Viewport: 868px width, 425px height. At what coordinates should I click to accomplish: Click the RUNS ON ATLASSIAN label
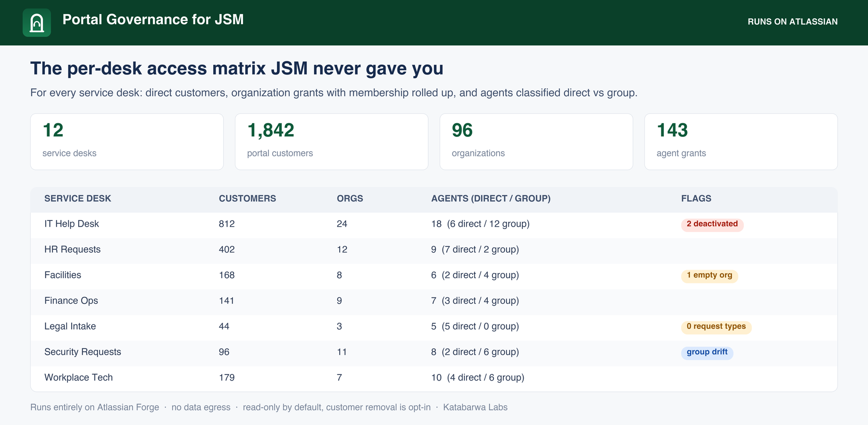(793, 22)
